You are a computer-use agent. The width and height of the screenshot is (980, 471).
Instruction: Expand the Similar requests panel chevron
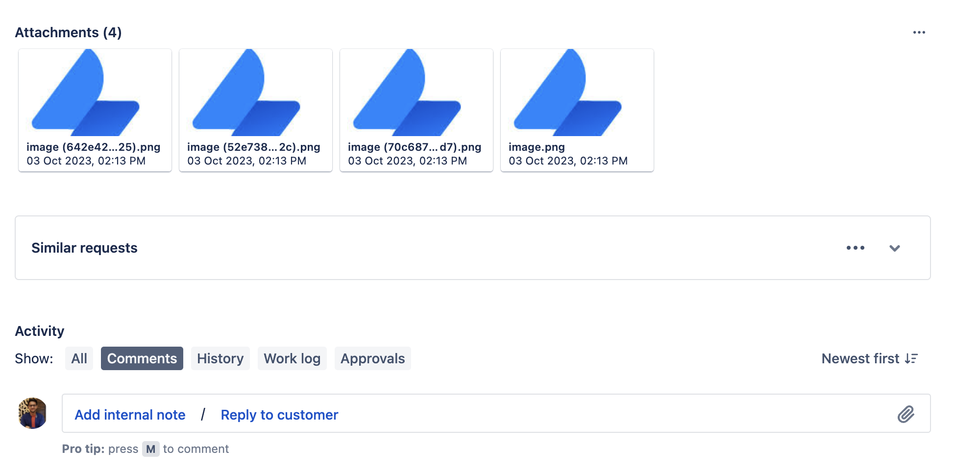tap(895, 248)
